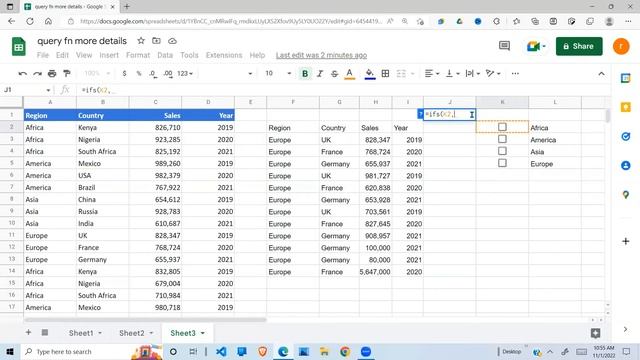
Task: Get add-ons with side panel plus
Action: [625, 241]
